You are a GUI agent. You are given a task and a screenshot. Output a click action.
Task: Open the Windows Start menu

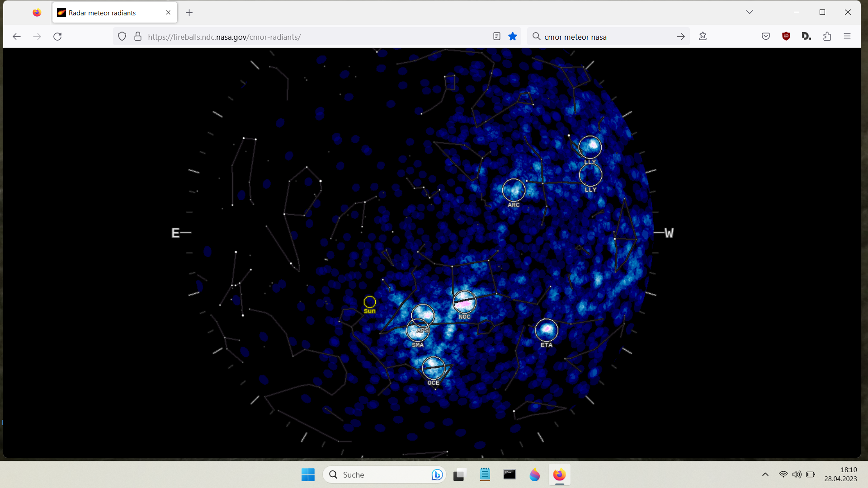(x=308, y=475)
